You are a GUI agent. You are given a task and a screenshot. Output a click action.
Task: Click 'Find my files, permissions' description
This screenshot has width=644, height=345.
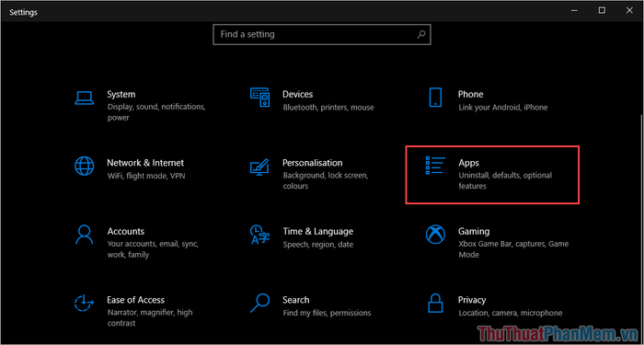pos(327,313)
